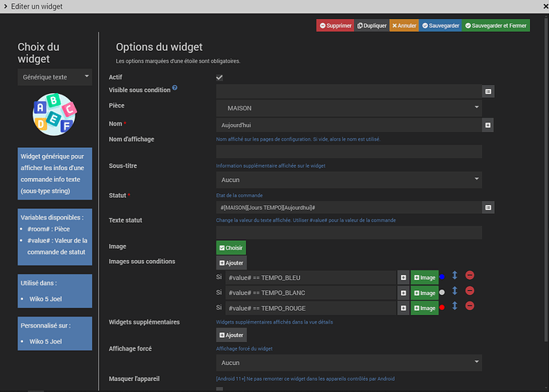This screenshot has width=549, height=392.
Task: Click the Supprimer button
Action: tap(335, 25)
